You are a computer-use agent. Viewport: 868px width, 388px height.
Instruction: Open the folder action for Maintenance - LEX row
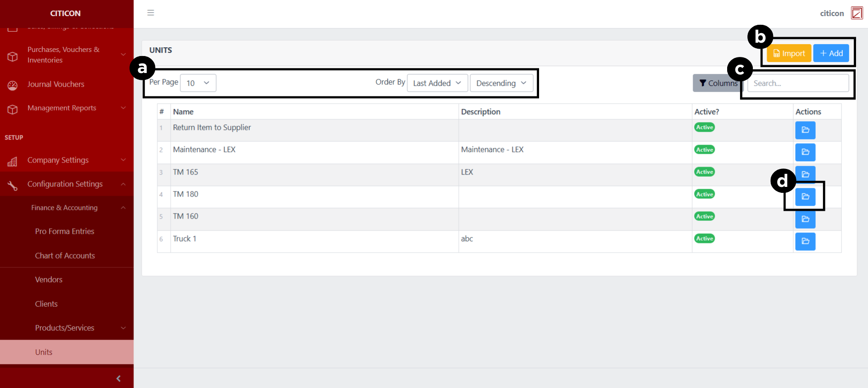tap(805, 152)
